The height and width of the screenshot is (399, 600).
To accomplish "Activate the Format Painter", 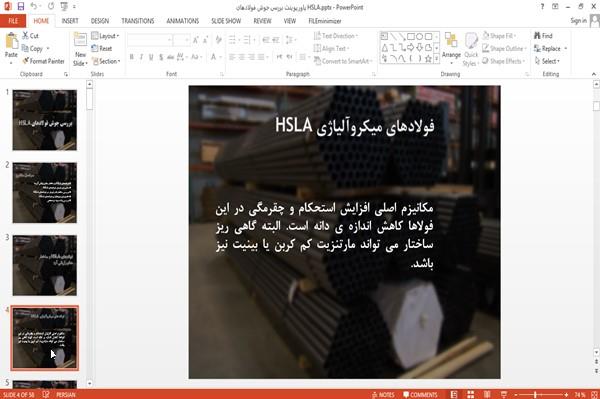I will pyautogui.click(x=43, y=61).
